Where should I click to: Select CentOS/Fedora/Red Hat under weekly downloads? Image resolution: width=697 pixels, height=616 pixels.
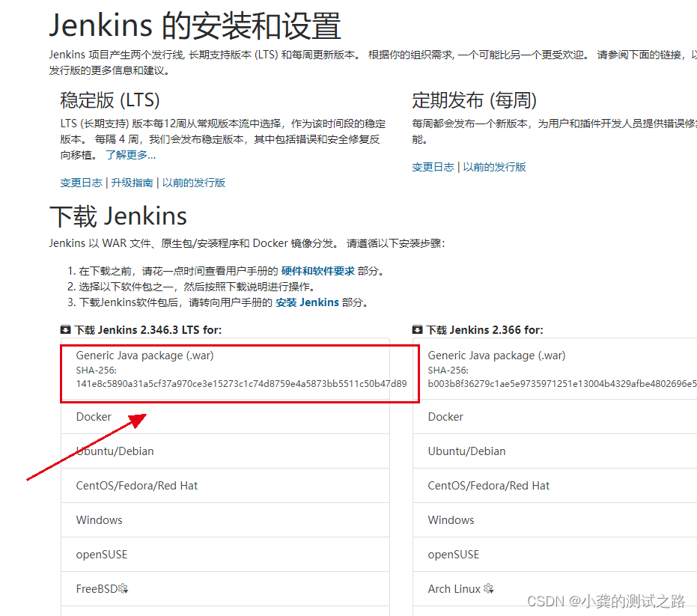555,485
